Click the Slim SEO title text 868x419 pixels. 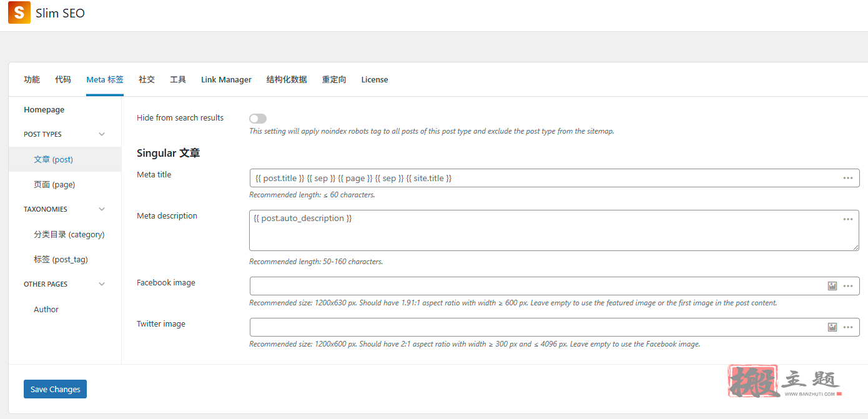point(60,13)
